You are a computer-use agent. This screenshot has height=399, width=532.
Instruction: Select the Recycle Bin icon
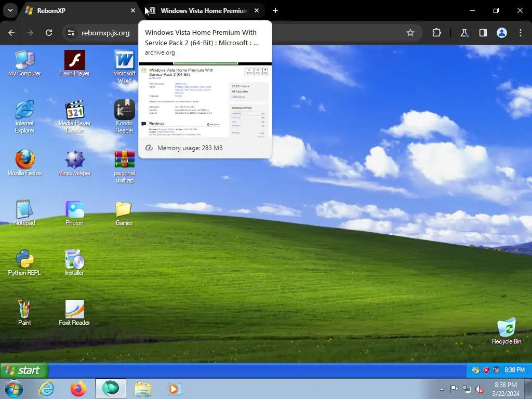pos(507,331)
